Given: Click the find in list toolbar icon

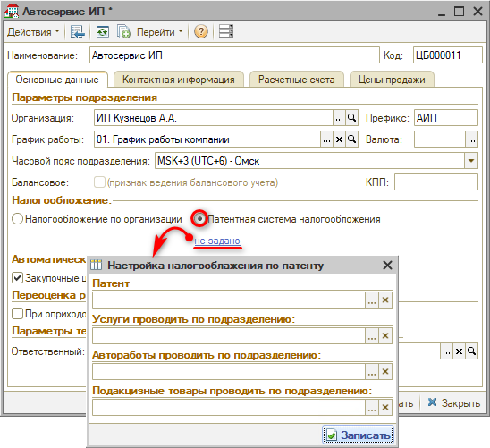Looking at the screenshot, I should click(77, 31).
